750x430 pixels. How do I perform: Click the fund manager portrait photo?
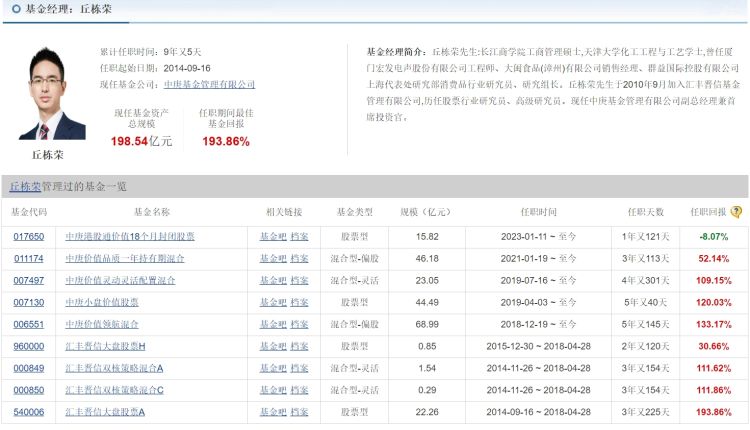point(52,93)
